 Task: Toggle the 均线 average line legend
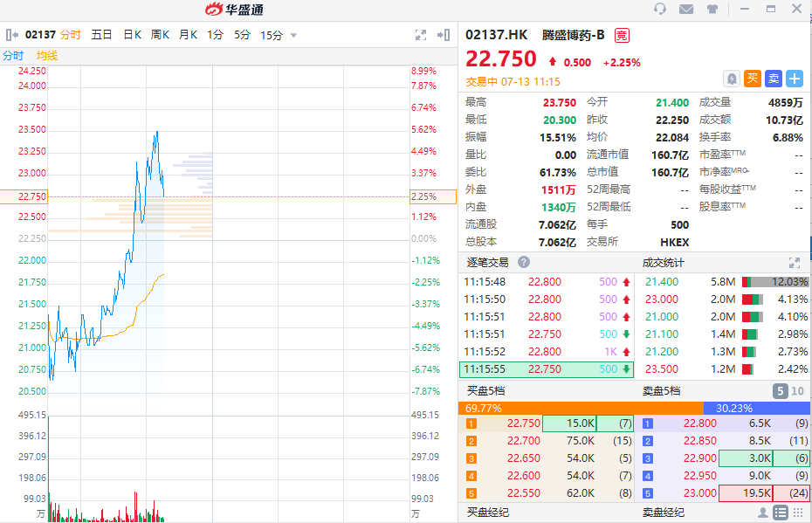tap(47, 55)
